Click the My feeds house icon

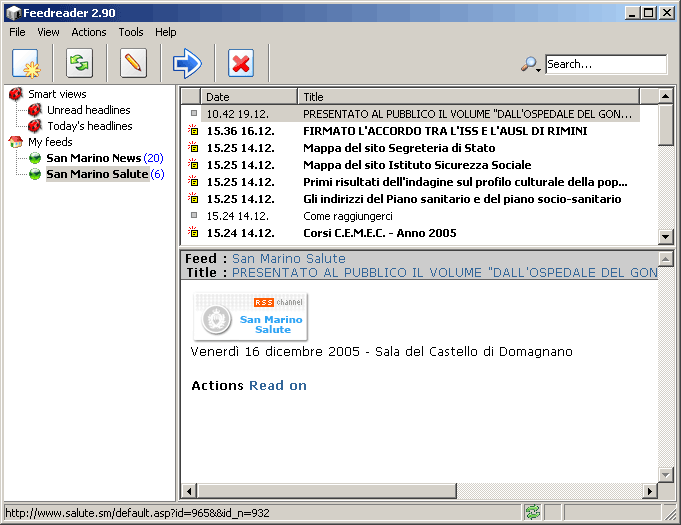click(16, 142)
